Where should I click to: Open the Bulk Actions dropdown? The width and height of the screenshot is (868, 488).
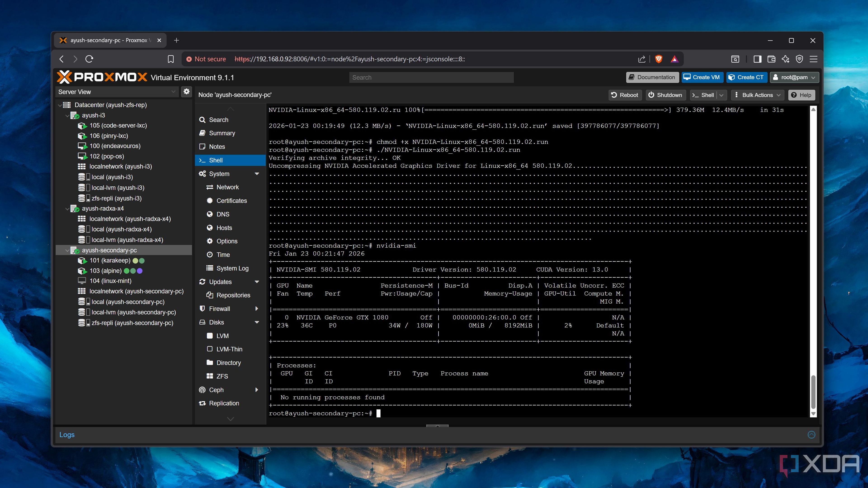[x=757, y=95]
